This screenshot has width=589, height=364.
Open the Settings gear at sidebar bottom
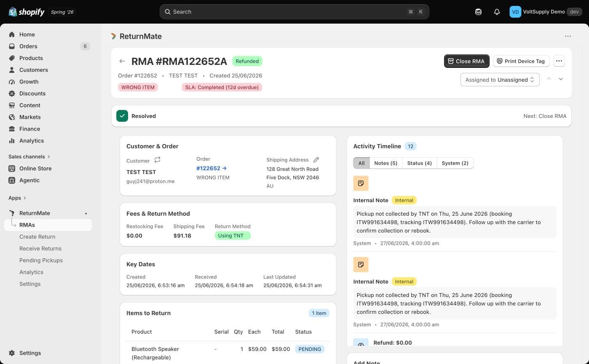coord(12,353)
